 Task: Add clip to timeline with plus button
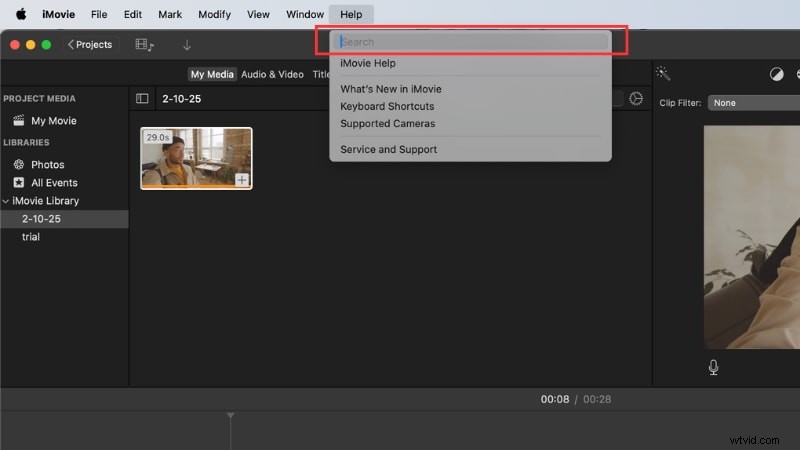click(242, 180)
